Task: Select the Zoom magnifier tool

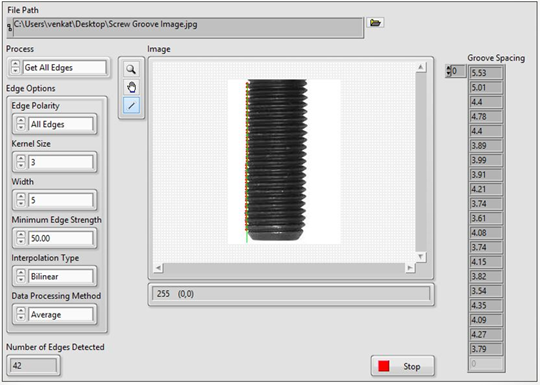Action: [131, 69]
